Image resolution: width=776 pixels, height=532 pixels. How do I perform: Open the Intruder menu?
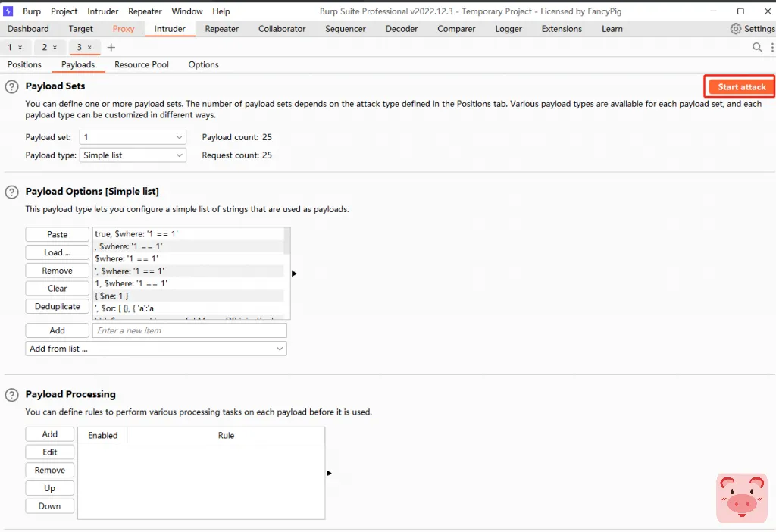102,11
